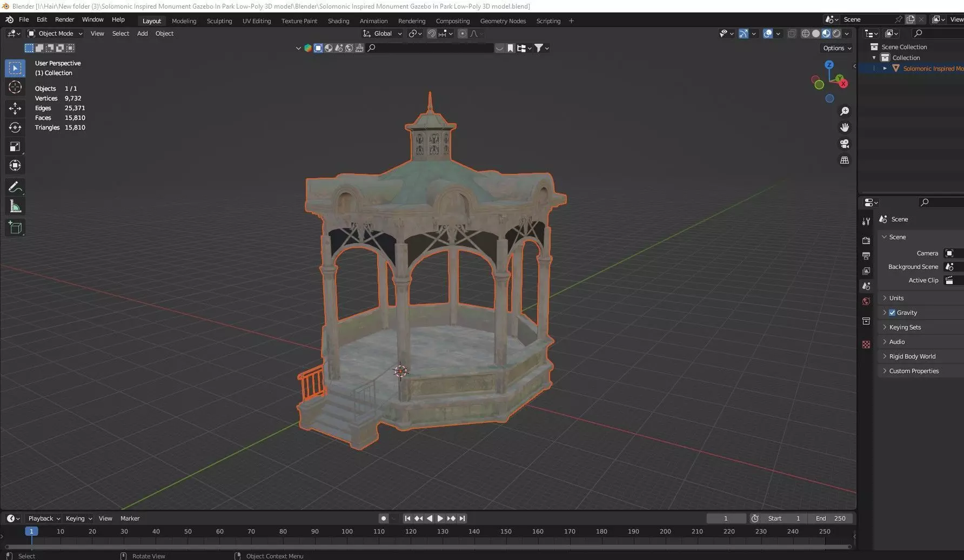
Task: Open the Render menu
Action: click(x=64, y=19)
